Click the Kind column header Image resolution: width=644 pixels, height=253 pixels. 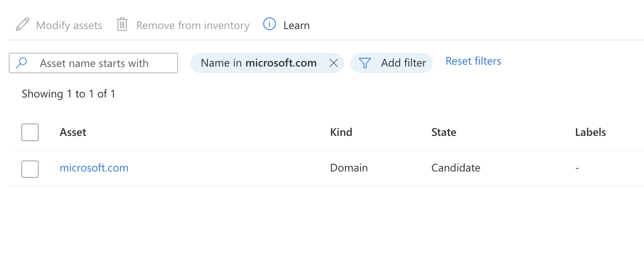[341, 133]
